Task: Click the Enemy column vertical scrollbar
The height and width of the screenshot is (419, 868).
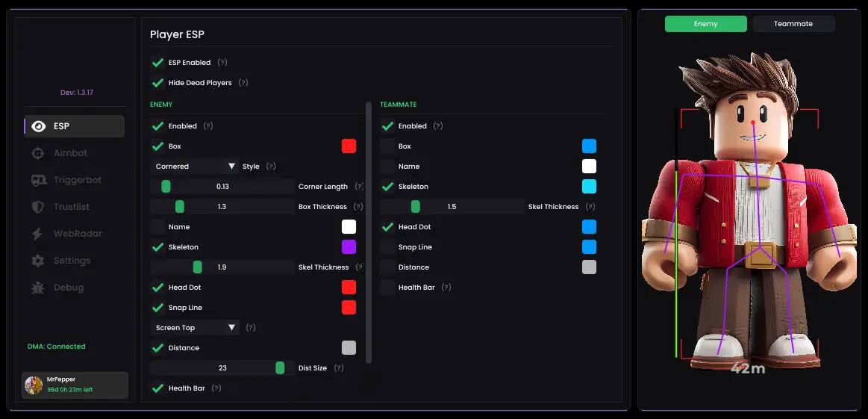Action: pos(369,232)
